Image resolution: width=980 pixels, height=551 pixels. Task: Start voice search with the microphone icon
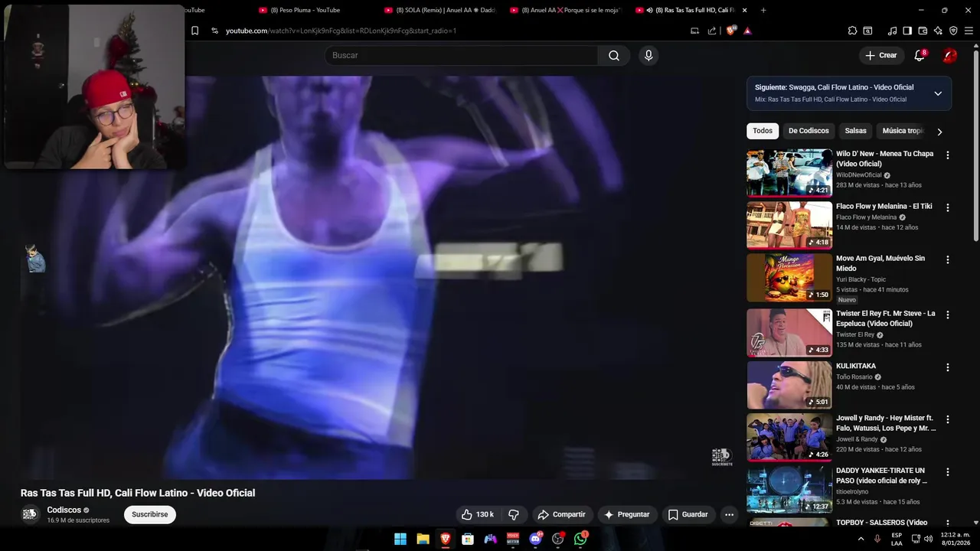(648, 55)
